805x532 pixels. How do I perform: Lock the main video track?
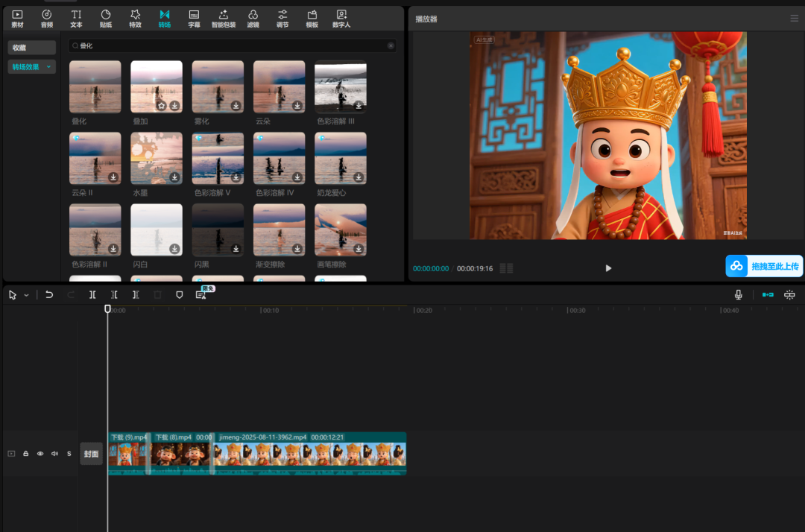coord(25,454)
